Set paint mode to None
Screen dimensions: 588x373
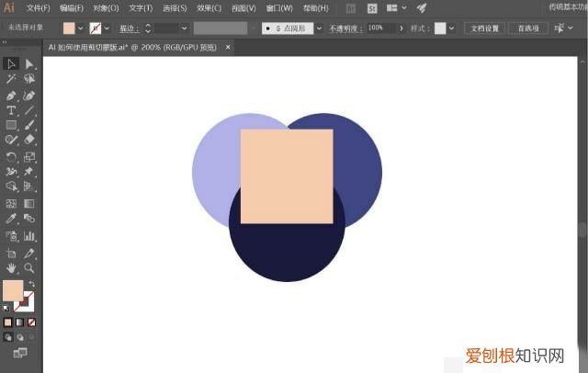pos(31,322)
